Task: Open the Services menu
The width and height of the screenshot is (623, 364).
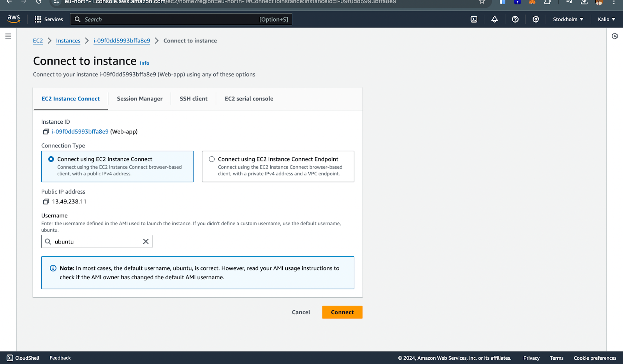Action: (x=49, y=19)
